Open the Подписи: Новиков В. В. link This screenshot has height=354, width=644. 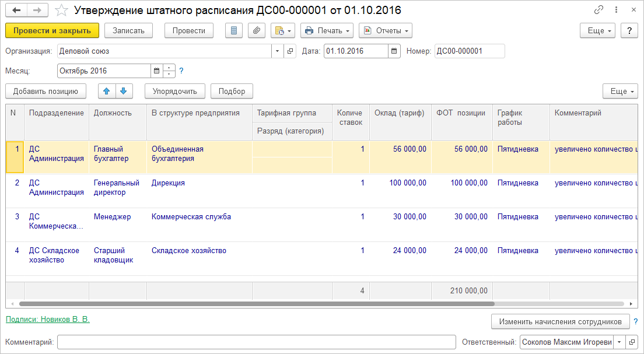(x=47, y=320)
